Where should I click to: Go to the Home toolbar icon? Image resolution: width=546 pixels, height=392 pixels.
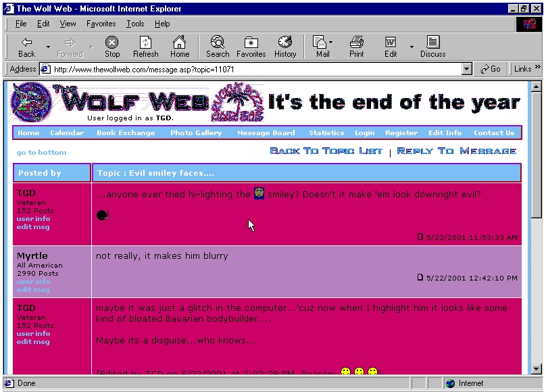[179, 43]
